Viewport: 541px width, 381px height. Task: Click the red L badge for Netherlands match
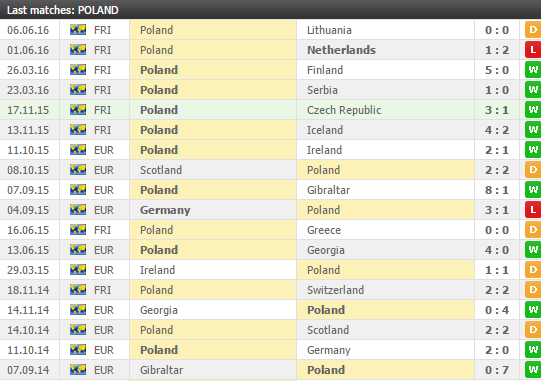pos(533,50)
